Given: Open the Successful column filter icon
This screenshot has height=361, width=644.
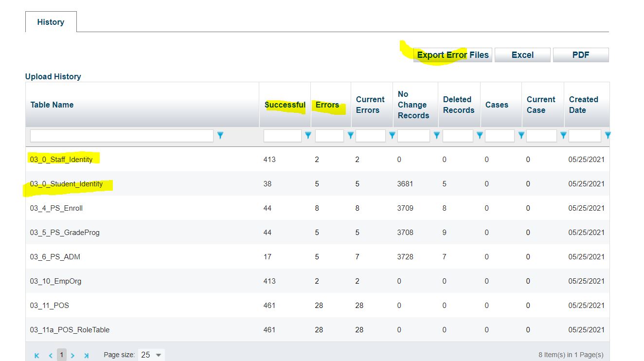Looking at the screenshot, I should 308,135.
